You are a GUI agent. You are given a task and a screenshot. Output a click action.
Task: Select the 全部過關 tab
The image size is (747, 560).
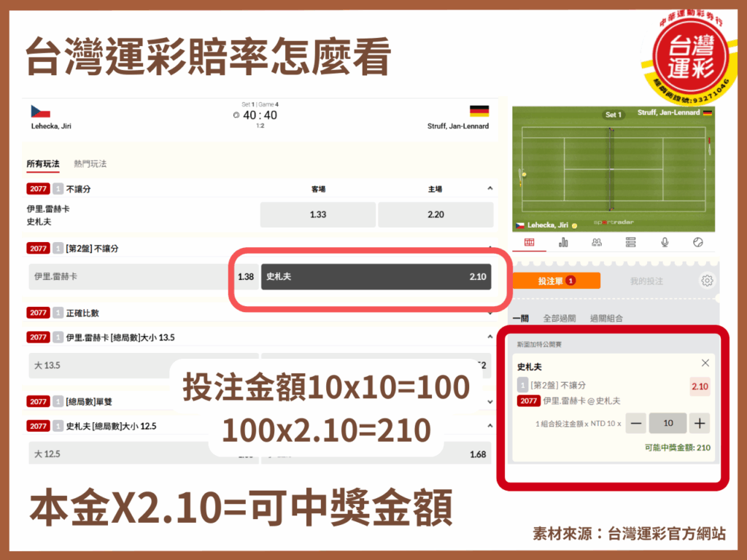[x=560, y=318]
